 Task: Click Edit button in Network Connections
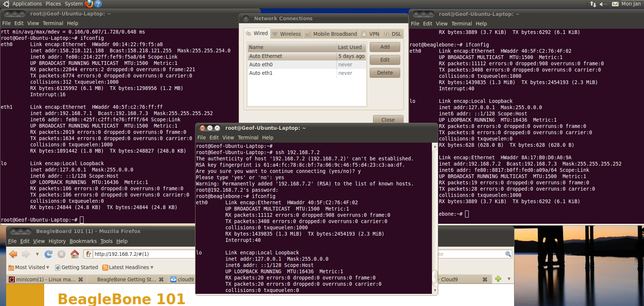(385, 60)
